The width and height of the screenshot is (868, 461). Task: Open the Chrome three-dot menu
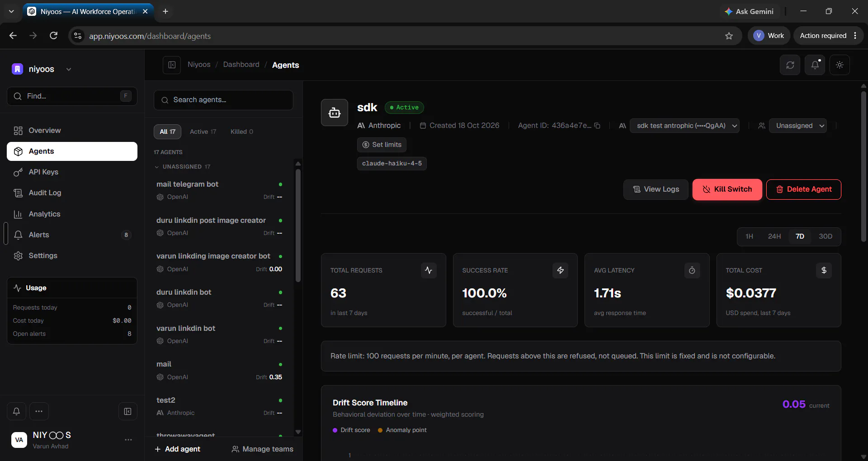point(855,36)
